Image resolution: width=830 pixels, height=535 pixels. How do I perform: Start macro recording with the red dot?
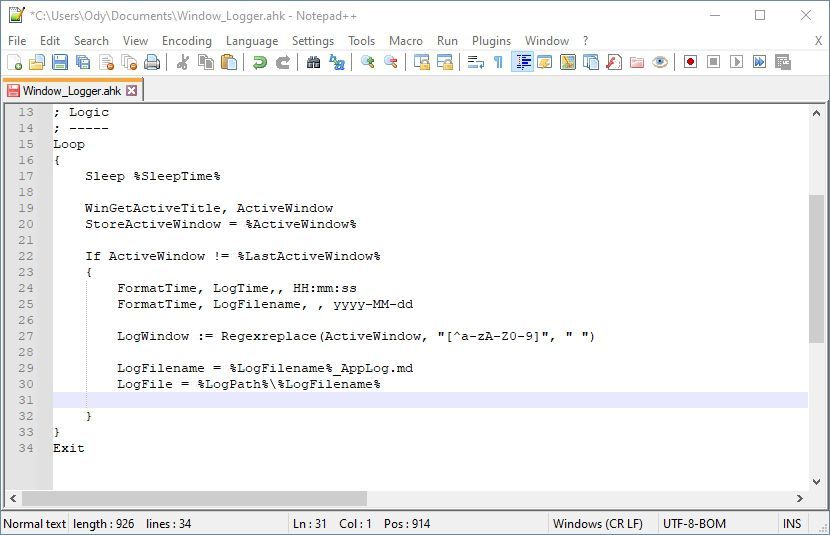690,62
